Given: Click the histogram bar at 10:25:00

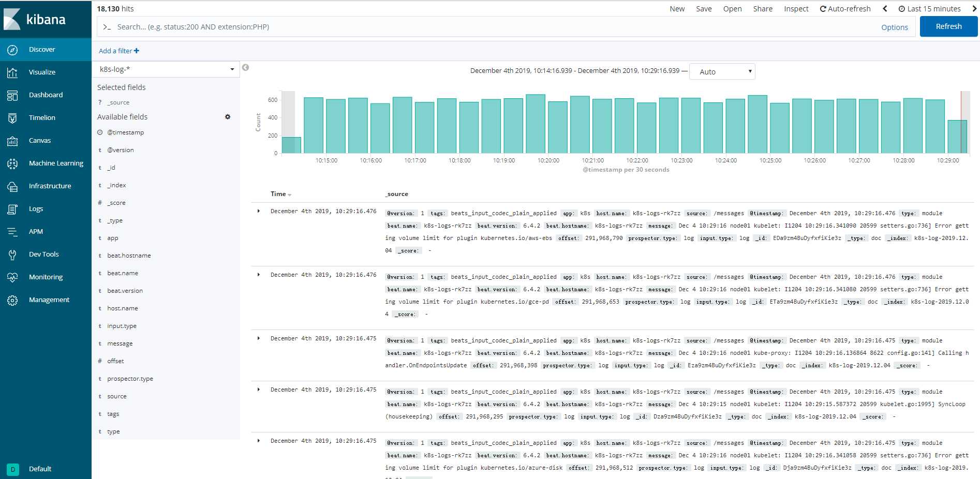Looking at the screenshot, I should coord(780,128).
